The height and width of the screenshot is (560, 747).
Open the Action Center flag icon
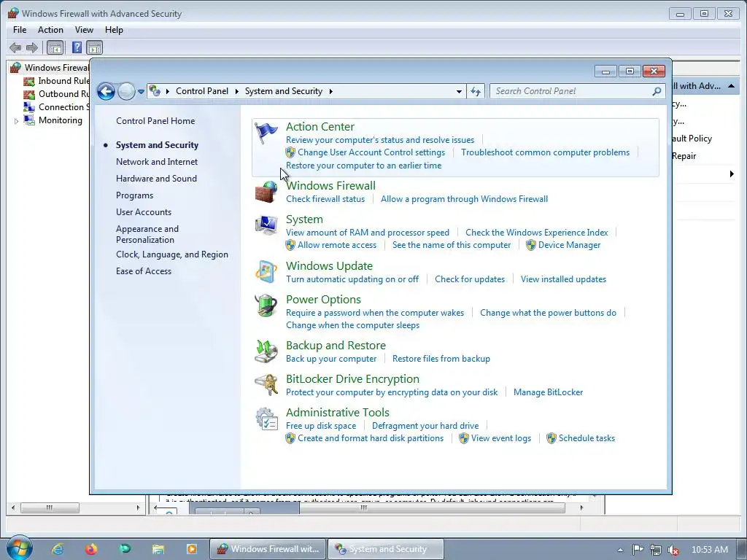[x=266, y=133]
